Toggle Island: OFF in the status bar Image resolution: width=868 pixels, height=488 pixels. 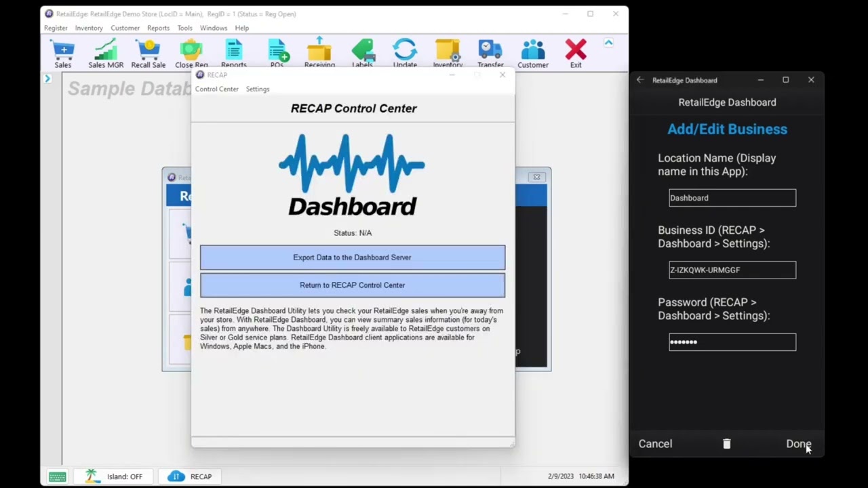point(114,476)
